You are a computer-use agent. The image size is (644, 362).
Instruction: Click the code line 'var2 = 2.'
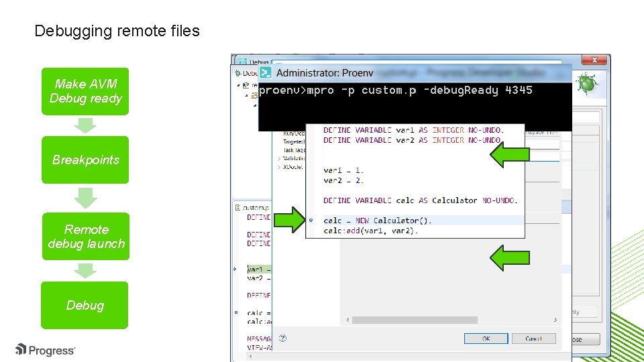[x=343, y=180]
